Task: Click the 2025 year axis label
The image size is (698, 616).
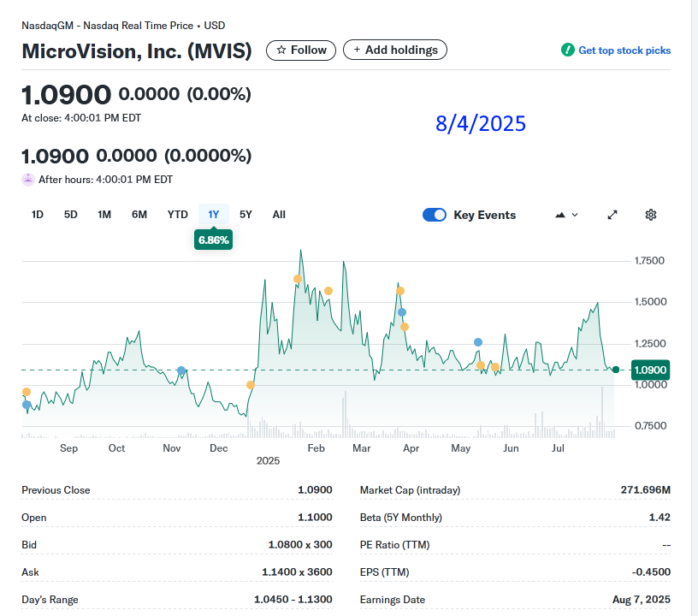Action: click(x=268, y=460)
